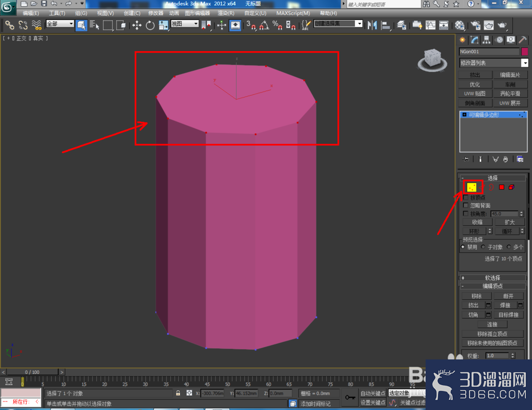The width and height of the screenshot is (532, 410).
Task: Click the 涡轮平滑 modifier button
Action: click(x=510, y=93)
